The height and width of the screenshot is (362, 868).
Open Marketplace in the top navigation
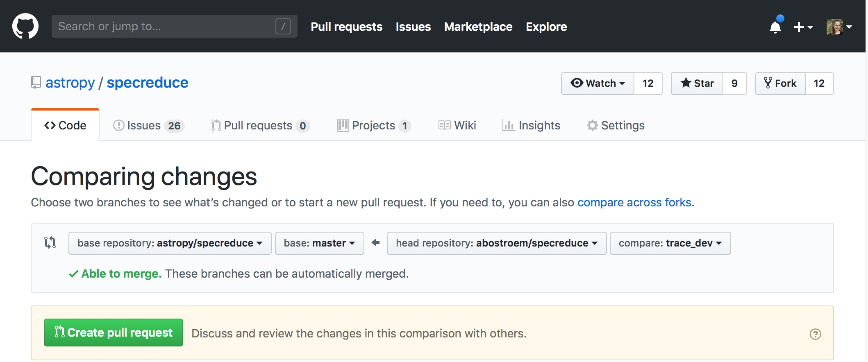pos(478,27)
